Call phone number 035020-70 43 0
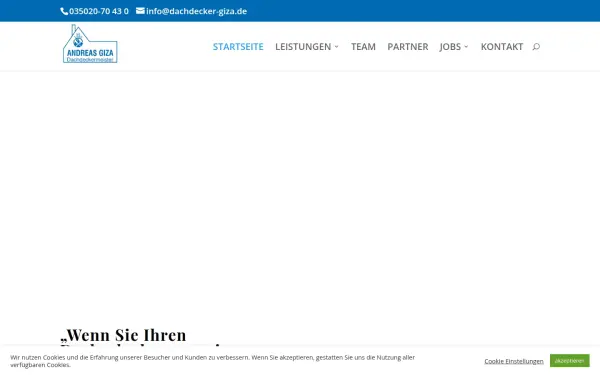 [99, 11]
